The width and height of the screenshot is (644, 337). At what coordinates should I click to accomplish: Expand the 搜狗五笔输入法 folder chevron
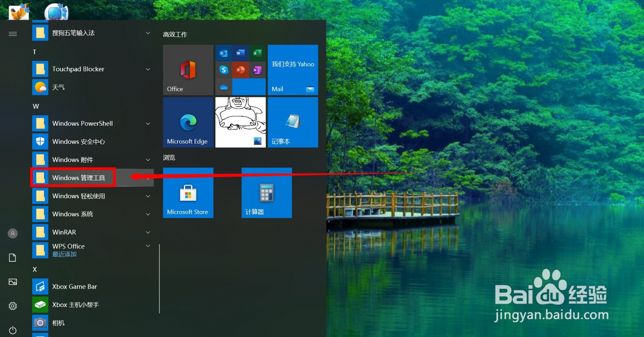(x=148, y=33)
